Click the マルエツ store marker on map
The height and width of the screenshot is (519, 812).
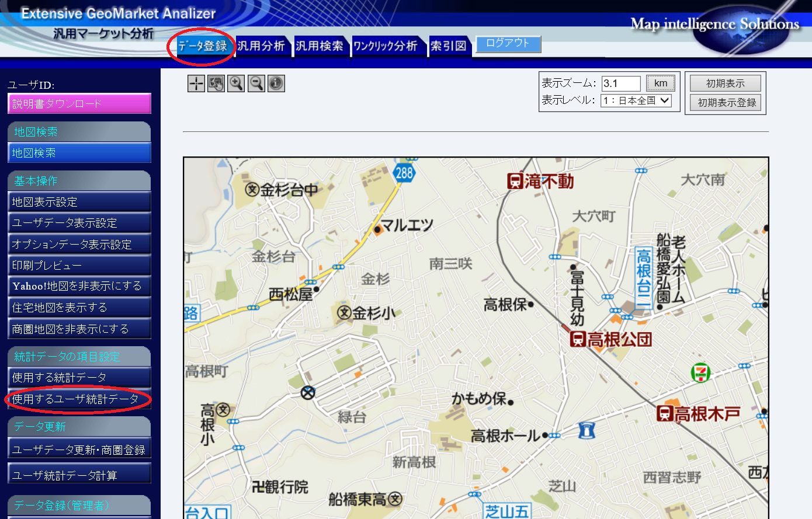coord(377,229)
